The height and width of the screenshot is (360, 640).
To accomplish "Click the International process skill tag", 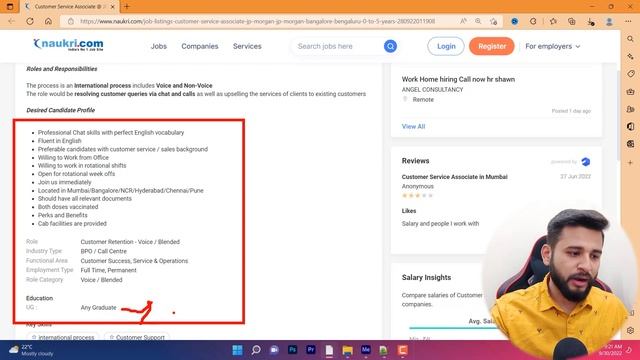I will coord(62,337).
